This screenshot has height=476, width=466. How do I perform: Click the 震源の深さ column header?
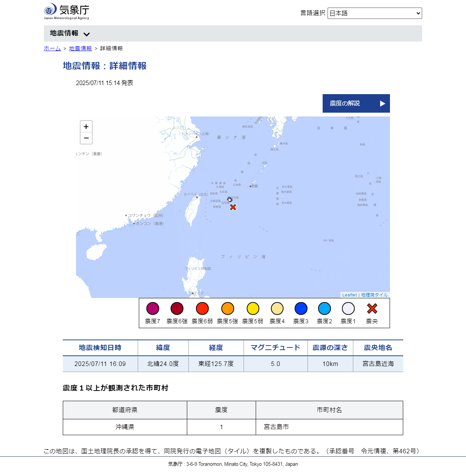(x=330, y=348)
